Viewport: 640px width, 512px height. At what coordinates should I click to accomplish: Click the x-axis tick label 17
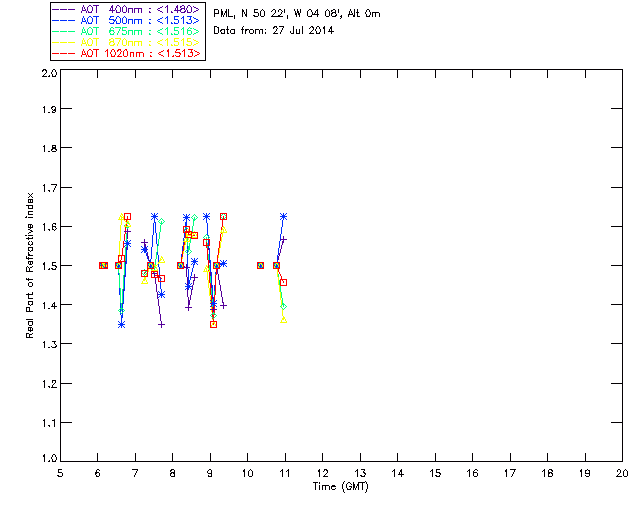point(510,473)
